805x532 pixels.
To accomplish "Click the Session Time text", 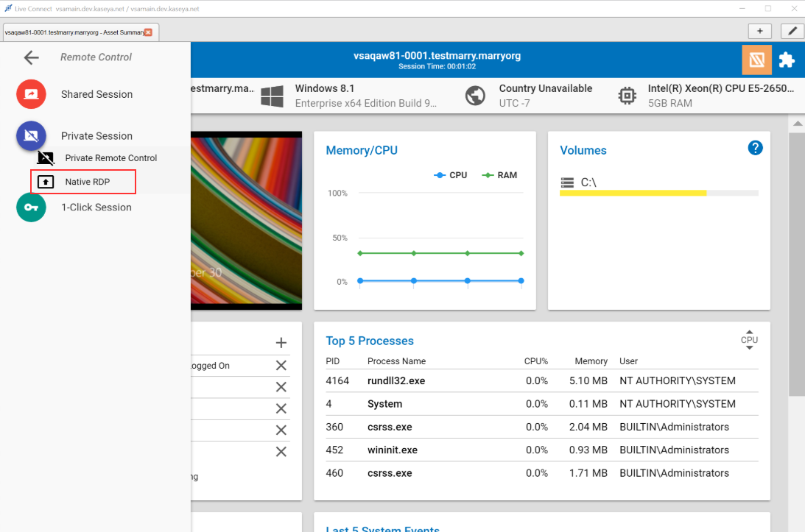I will (x=437, y=67).
